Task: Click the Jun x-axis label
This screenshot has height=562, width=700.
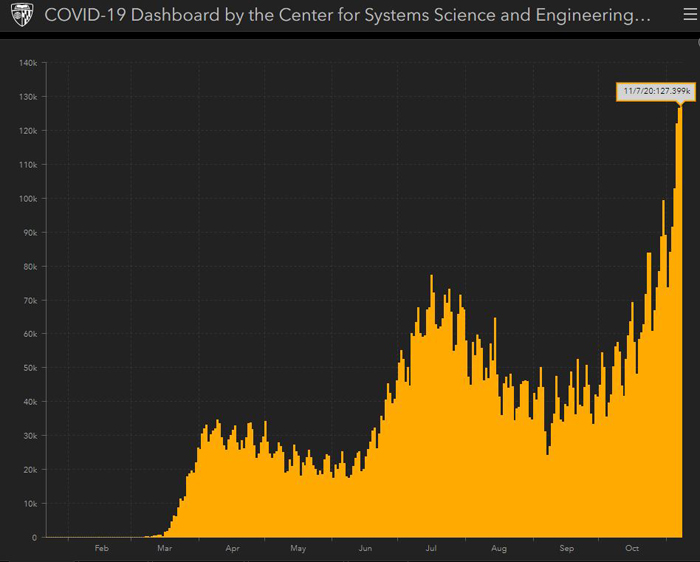Action: pyautogui.click(x=365, y=548)
